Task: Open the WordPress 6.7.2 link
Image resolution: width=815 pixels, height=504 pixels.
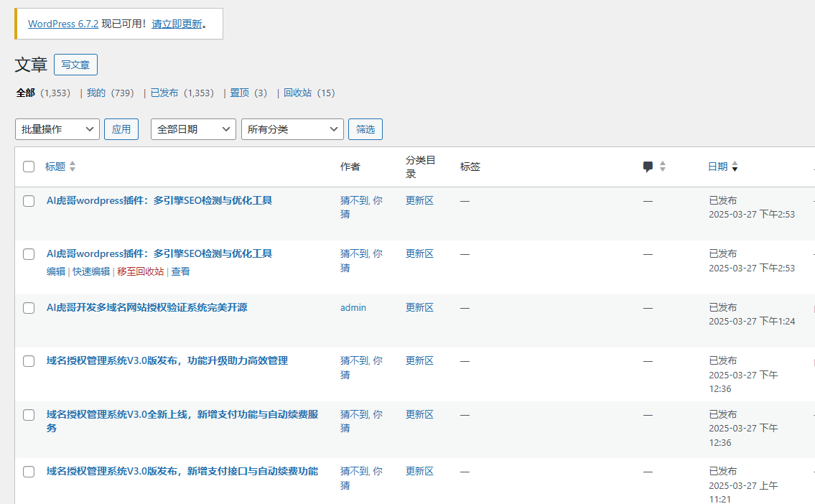Action: (x=62, y=24)
